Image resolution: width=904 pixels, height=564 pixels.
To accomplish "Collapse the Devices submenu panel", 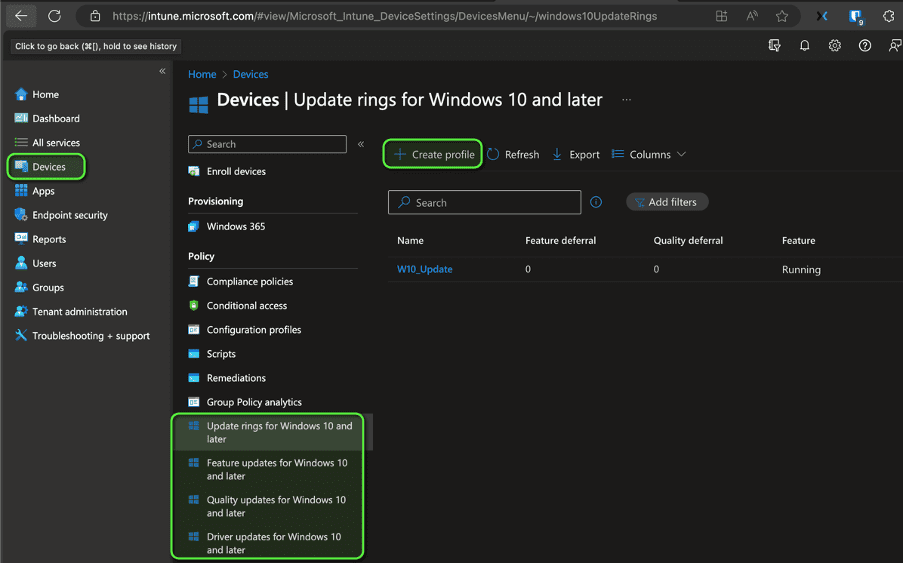I will click(361, 145).
